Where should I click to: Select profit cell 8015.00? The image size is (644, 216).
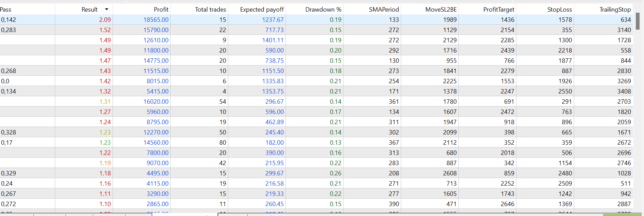click(158, 81)
